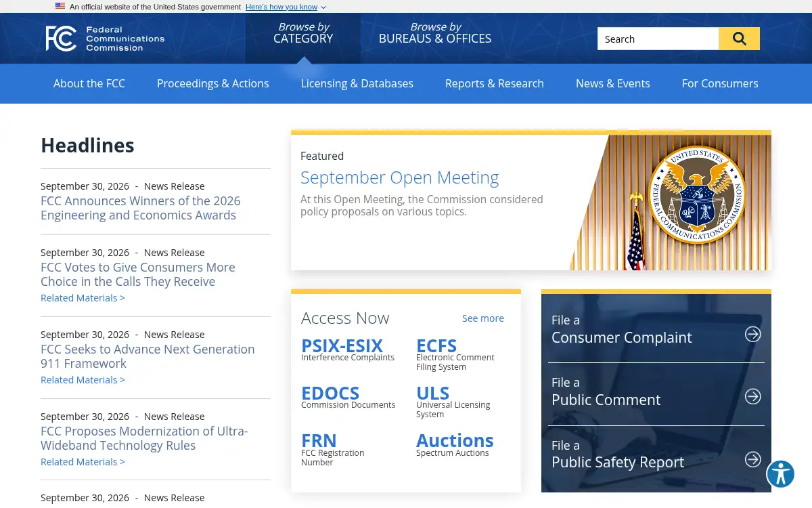Click File a Public Comment text
This screenshot has width=812, height=508.
coord(606,391)
